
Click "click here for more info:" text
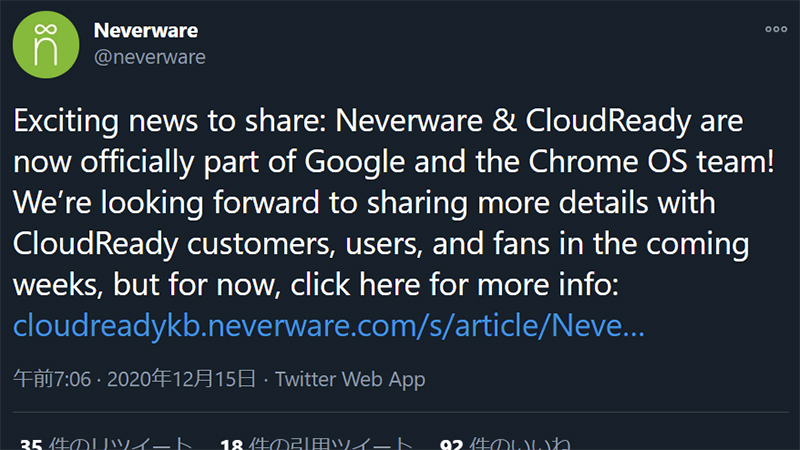456,285
